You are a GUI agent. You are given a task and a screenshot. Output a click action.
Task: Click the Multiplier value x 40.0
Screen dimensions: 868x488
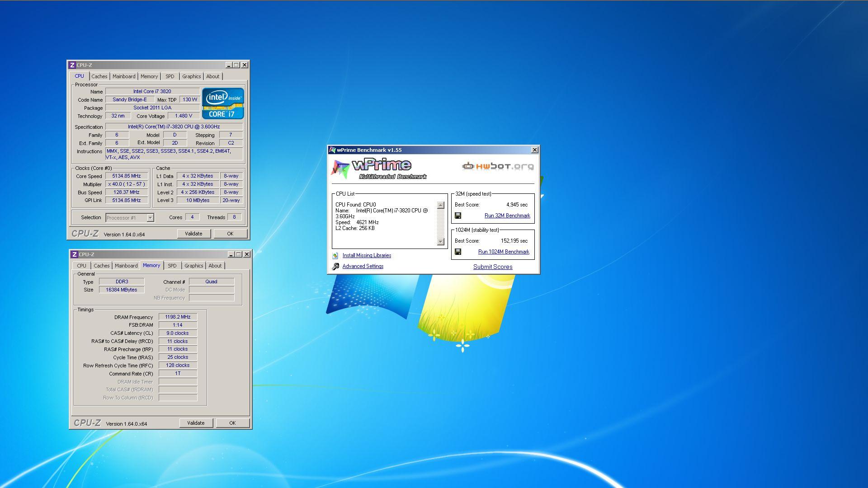pos(127,184)
